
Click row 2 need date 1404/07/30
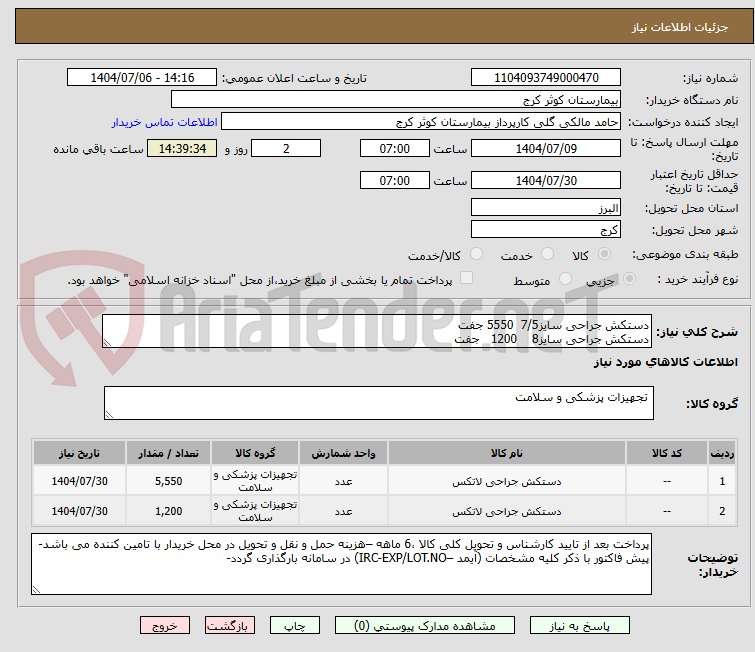(79, 511)
